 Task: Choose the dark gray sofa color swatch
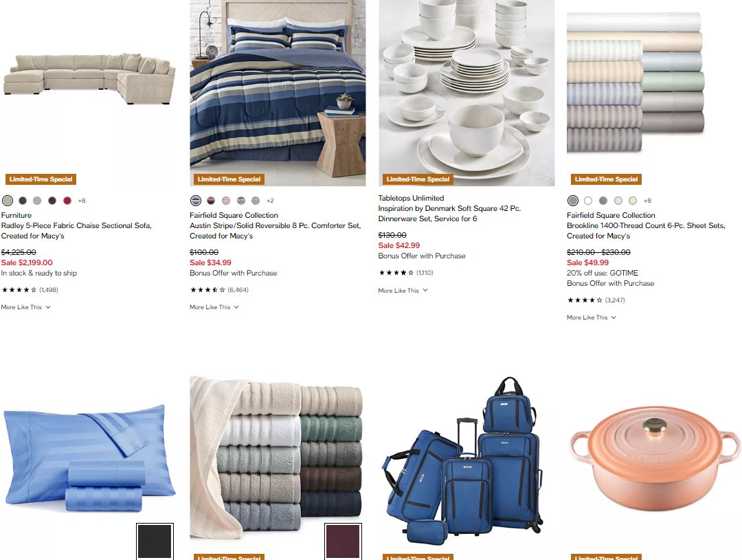(22, 201)
